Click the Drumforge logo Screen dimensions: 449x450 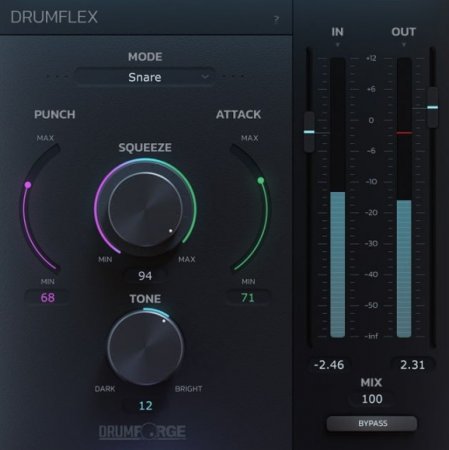[142, 431]
